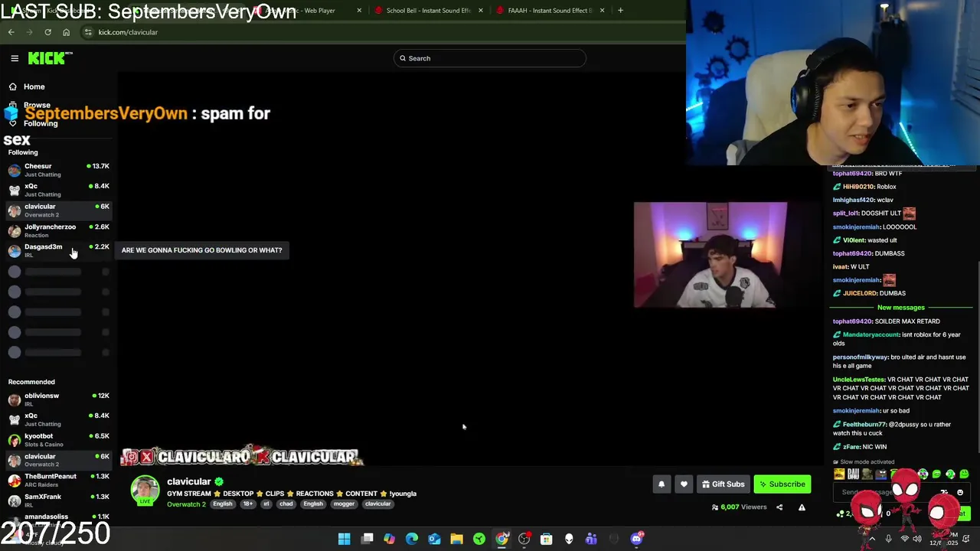Viewport: 980px width, 551px height.
Task: Switch to FAAAH Instant Sound Effect tab
Action: 550,11
